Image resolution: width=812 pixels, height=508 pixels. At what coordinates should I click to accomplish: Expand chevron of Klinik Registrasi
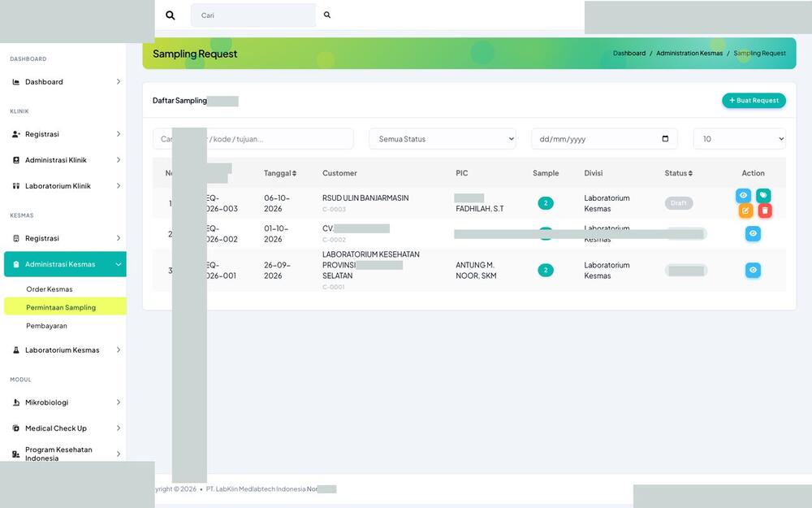[x=118, y=134]
